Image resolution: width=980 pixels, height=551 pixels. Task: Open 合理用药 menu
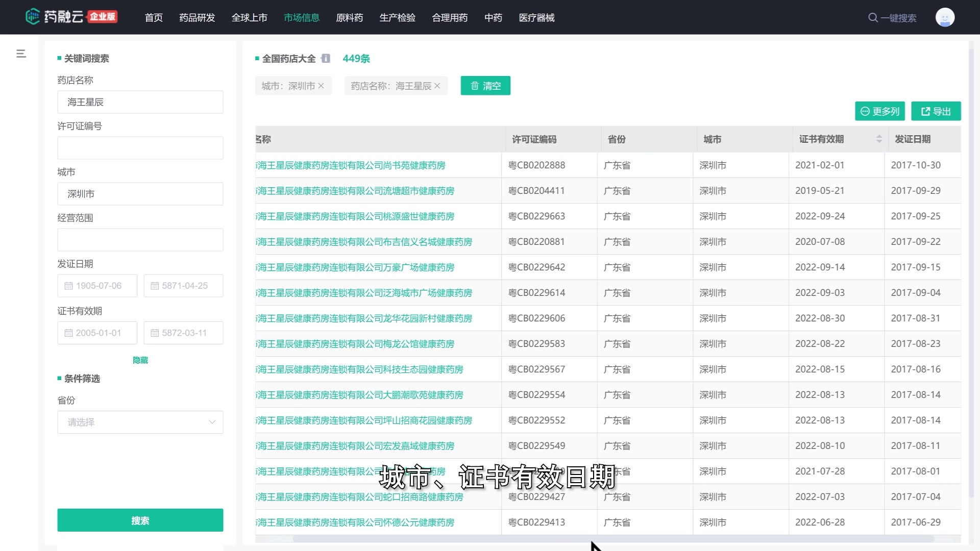pyautogui.click(x=450, y=18)
